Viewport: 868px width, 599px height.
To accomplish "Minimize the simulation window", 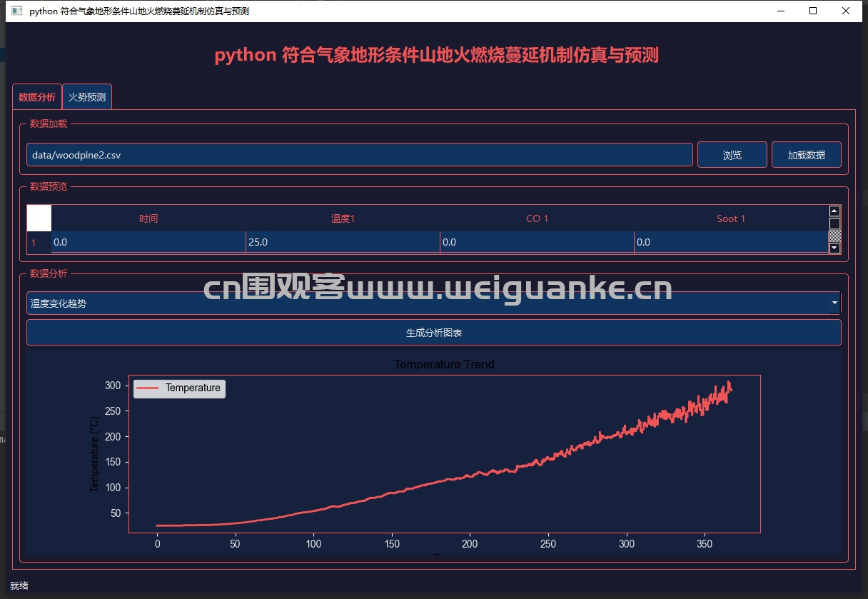I will tap(780, 11).
